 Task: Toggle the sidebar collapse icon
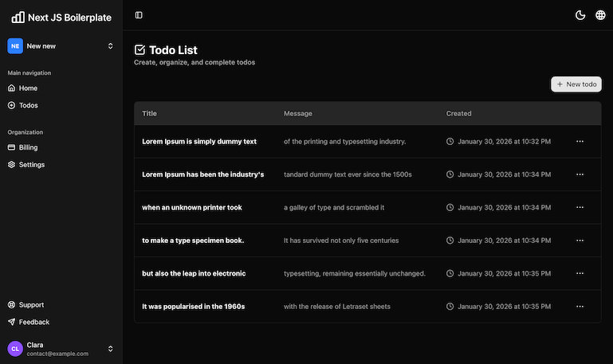click(x=139, y=15)
